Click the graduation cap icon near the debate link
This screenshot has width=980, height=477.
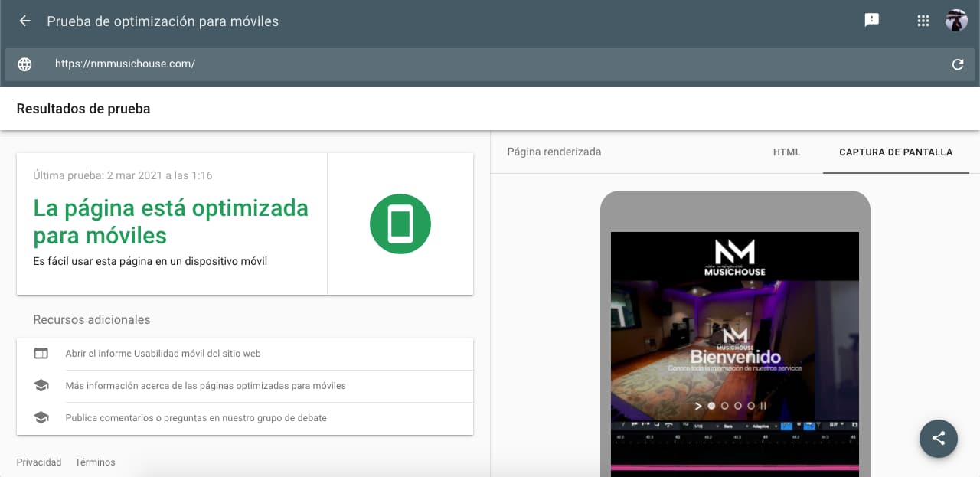tap(41, 417)
